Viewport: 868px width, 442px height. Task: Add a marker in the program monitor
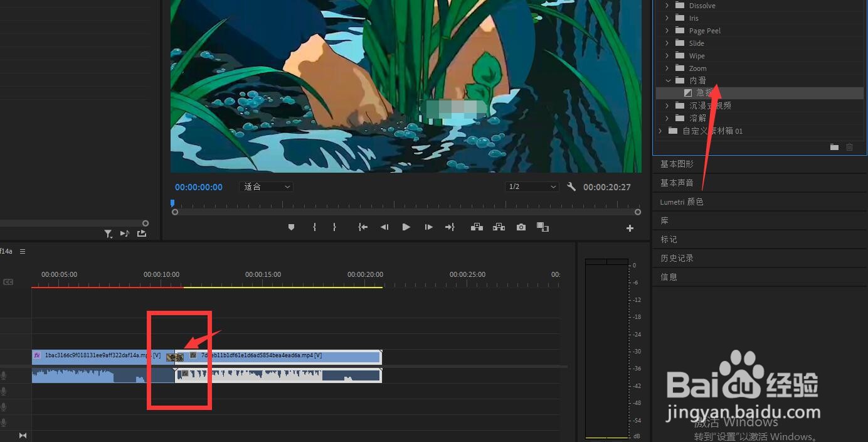tap(291, 227)
